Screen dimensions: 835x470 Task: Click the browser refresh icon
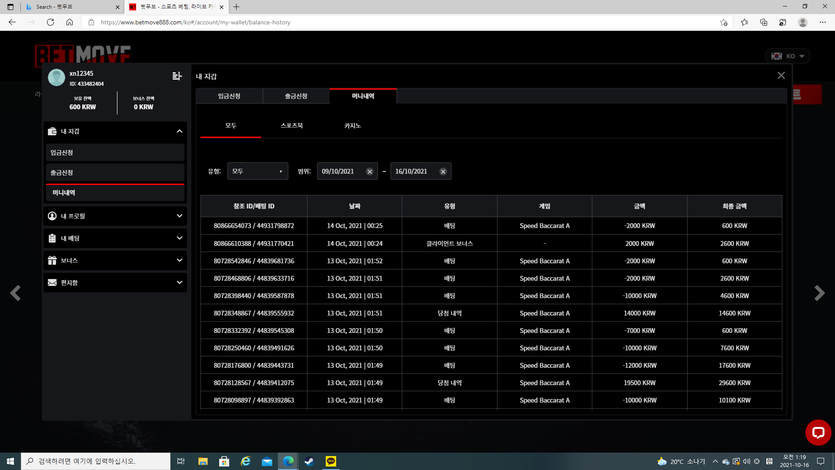pyautogui.click(x=50, y=22)
